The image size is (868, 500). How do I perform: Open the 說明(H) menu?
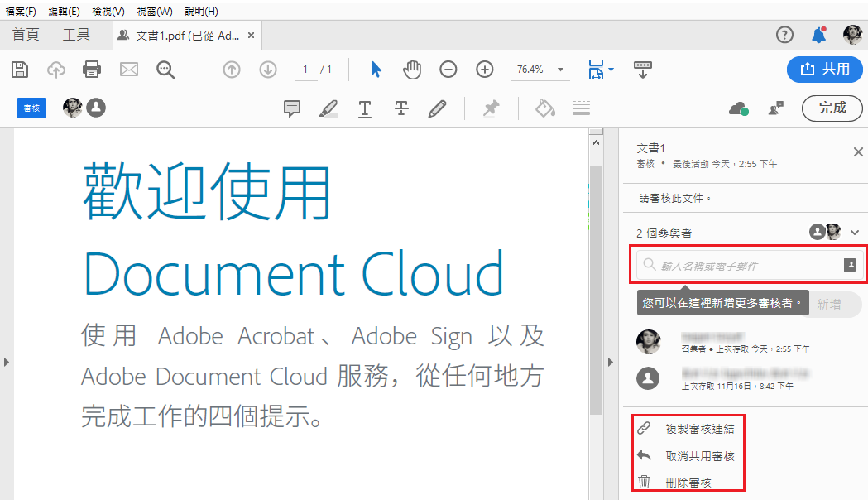(x=202, y=11)
